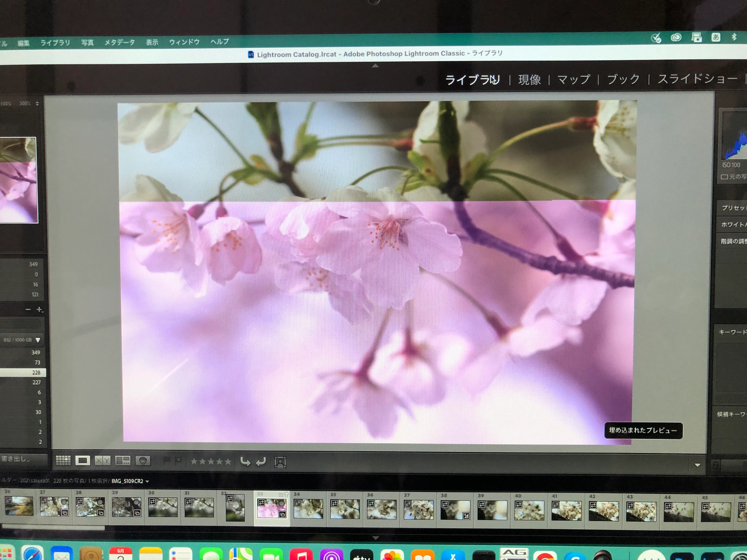The height and width of the screenshot is (560, 747).
Task: Open IMG_5109.CR2 filename dropdown in filmstrip
Action: tap(147, 481)
